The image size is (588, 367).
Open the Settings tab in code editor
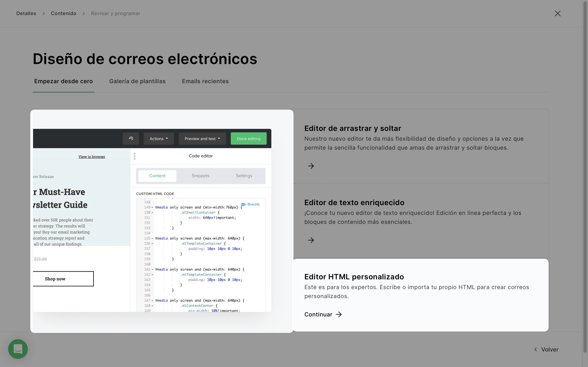tap(244, 176)
